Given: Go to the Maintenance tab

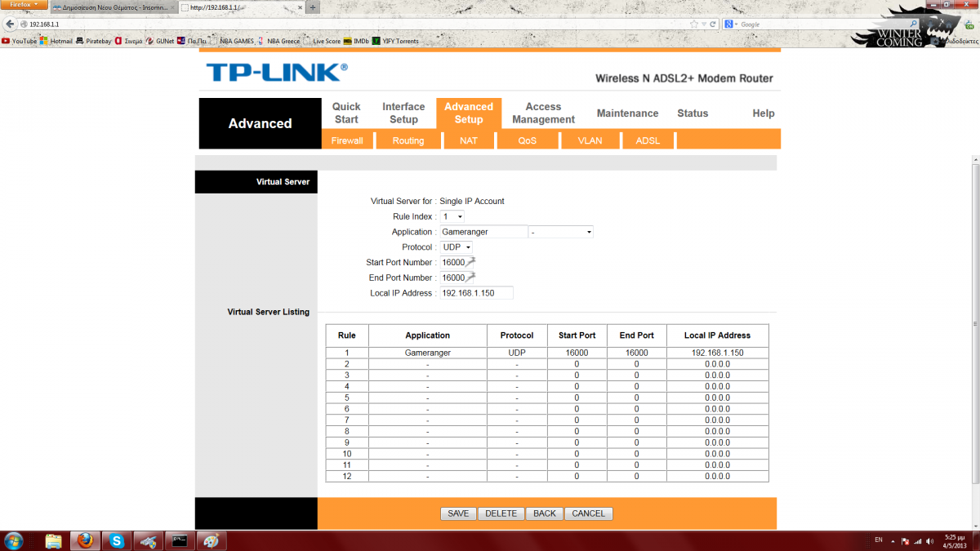Looking at the screenshot, I should pyautogui.click(x=627, y=113).
